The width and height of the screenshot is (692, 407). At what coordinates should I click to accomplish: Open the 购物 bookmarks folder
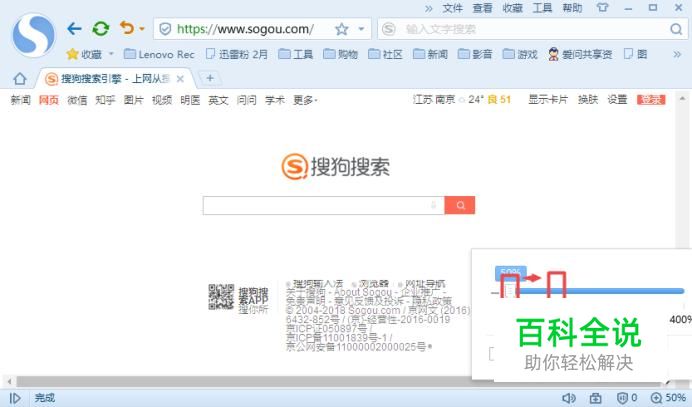pyautogui.click(x=340, y=54)
